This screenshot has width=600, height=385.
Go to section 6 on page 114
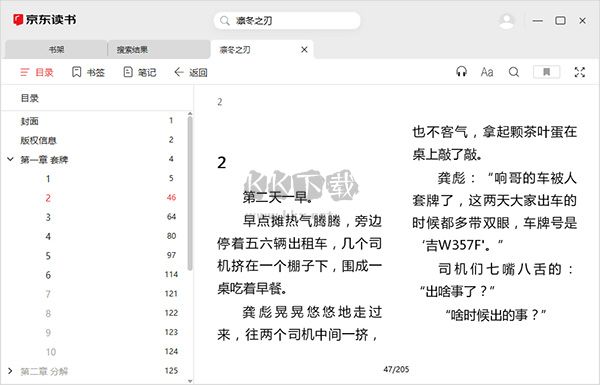(x=96, y=274)
